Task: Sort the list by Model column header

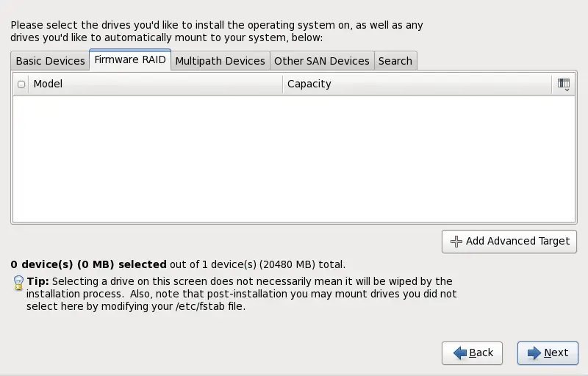Action: click(154, 84)
